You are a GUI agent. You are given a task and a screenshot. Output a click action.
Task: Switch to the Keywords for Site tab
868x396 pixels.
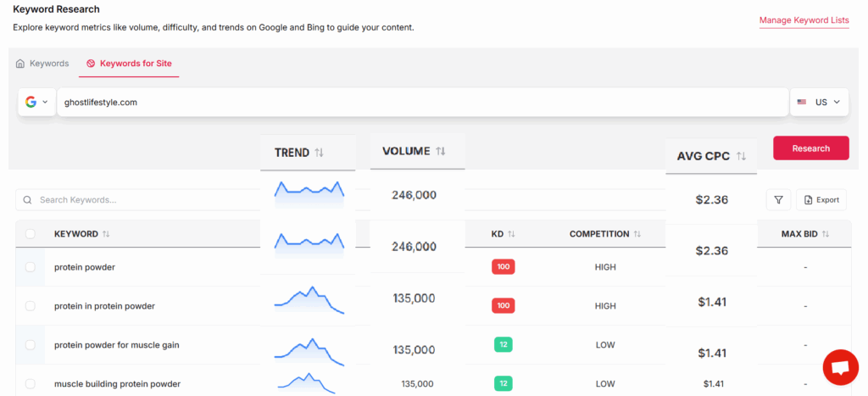129,63
